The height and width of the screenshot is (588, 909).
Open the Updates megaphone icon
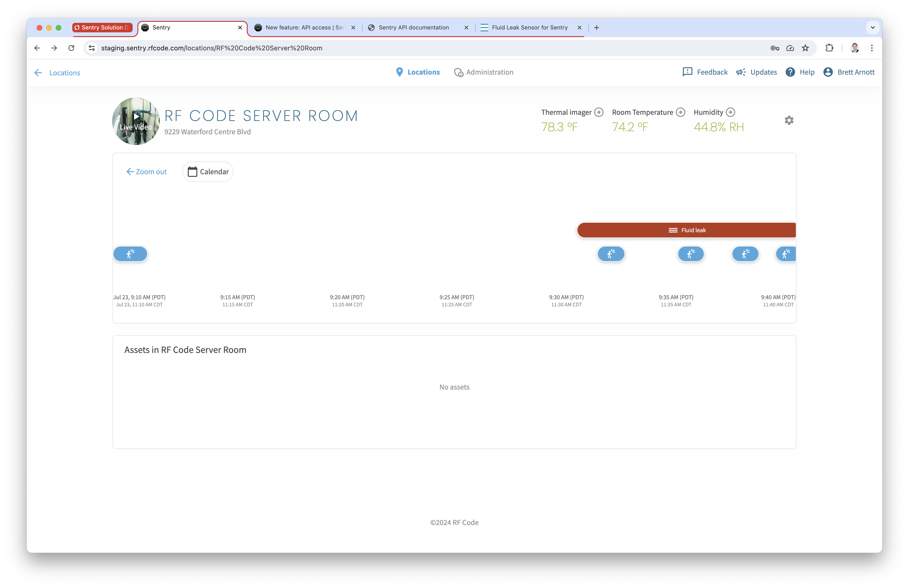[741, 72]
